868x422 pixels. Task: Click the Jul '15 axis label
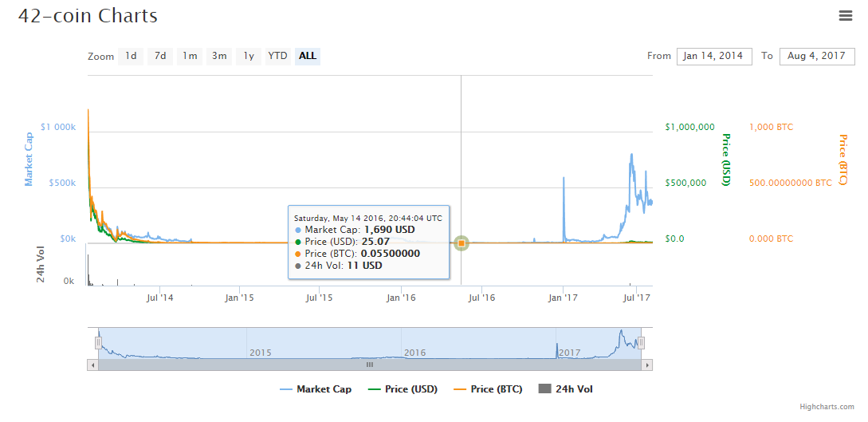pyautogui.click(x=319, y=298)
